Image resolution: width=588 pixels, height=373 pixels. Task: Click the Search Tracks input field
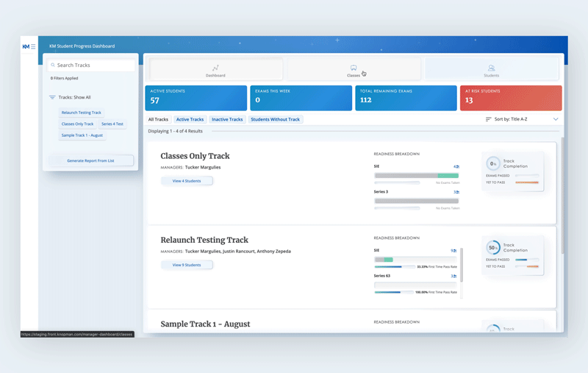tap(93, 65)
